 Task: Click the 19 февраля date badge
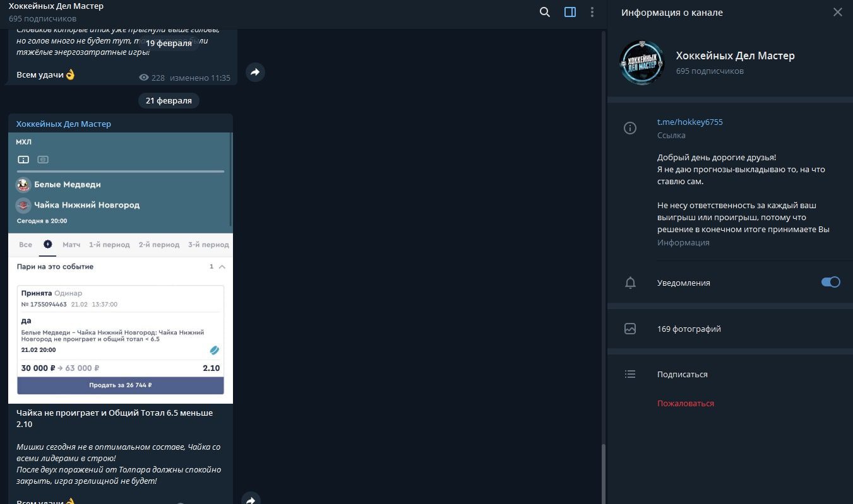click(x=169, y=44)
